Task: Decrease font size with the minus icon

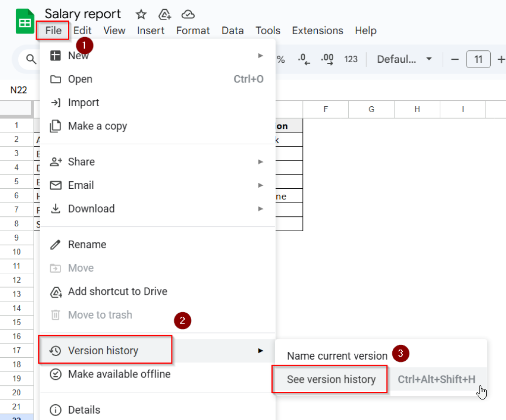Action: click(x=455, y=59)
